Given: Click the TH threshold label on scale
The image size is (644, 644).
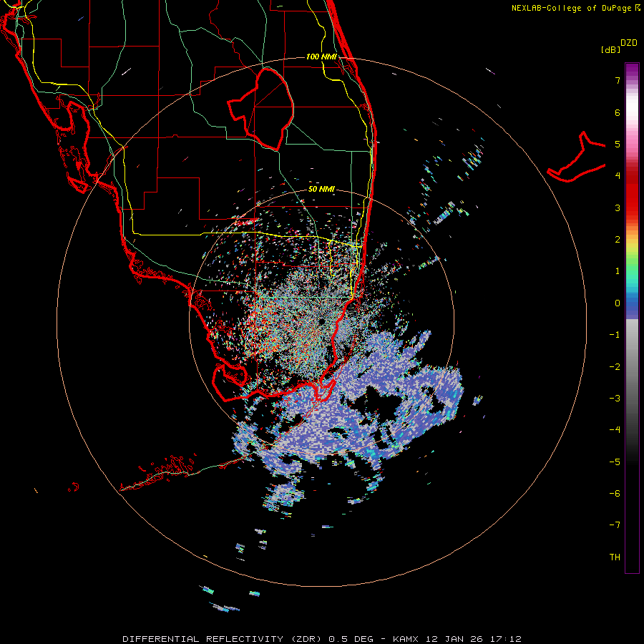Looking at the screenshot, I should pyautogui.click(x=615, y=557).
